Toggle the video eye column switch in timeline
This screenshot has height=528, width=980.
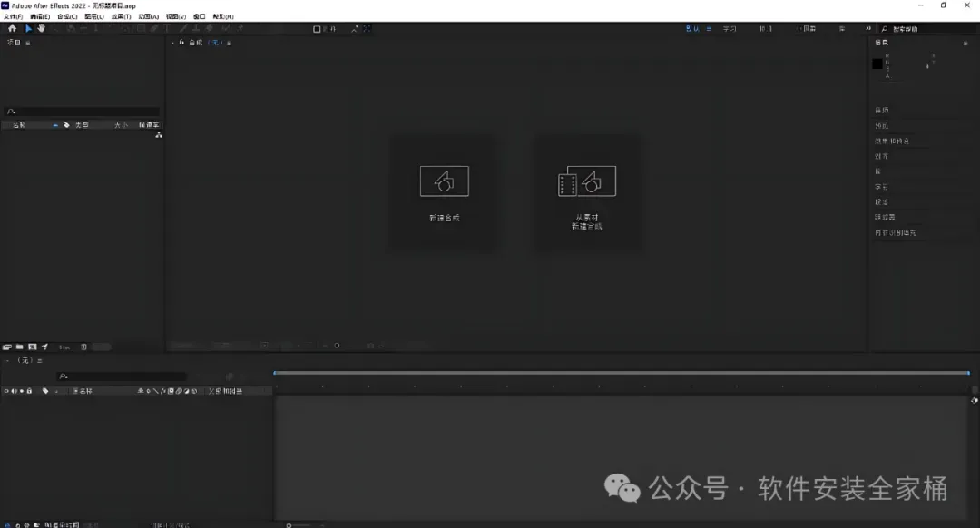6,391
